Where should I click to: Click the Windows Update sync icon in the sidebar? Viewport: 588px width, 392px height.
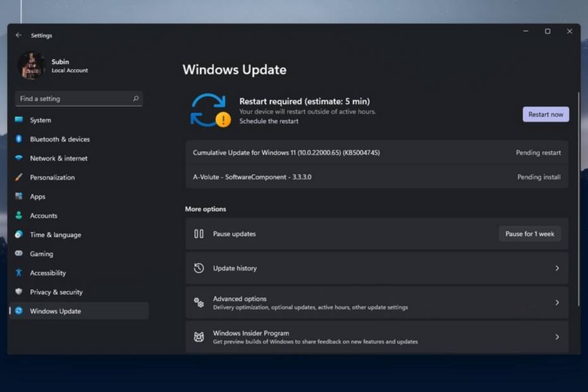pos(19,310)
